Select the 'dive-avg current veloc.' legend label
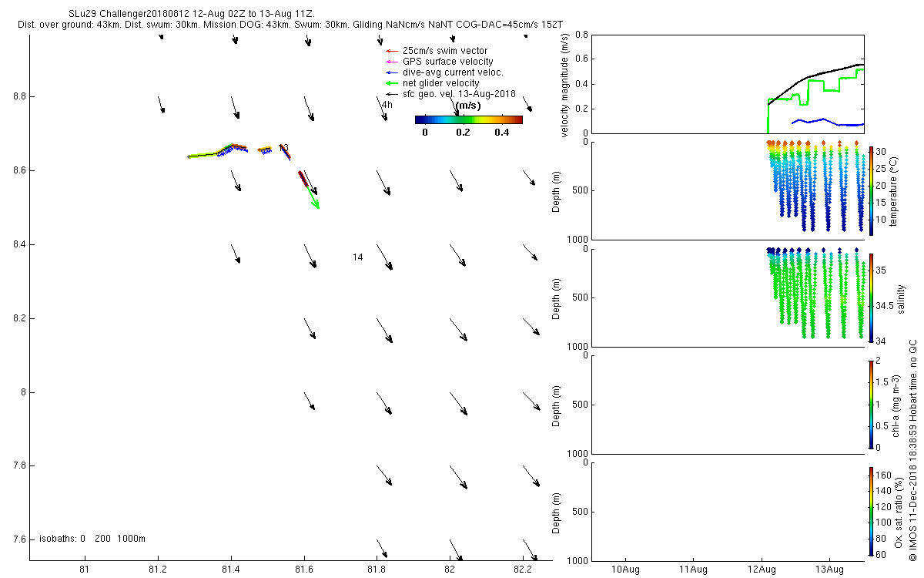Viewport: 924px width, 578px height. [453, 72]
